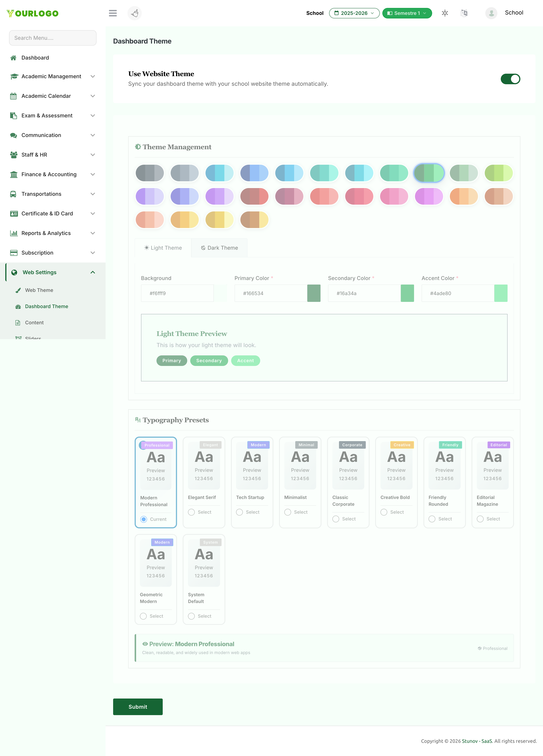Click the Exam & Assessment document icon

13,116
